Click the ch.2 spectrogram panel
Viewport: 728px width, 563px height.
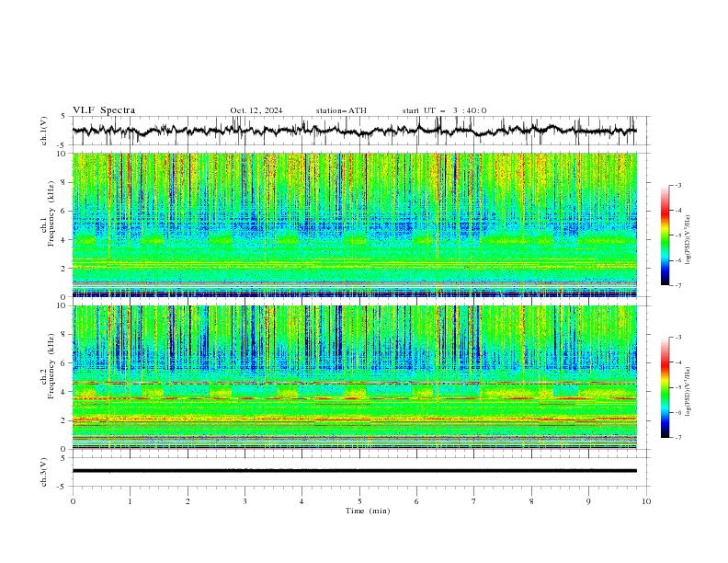354,377
